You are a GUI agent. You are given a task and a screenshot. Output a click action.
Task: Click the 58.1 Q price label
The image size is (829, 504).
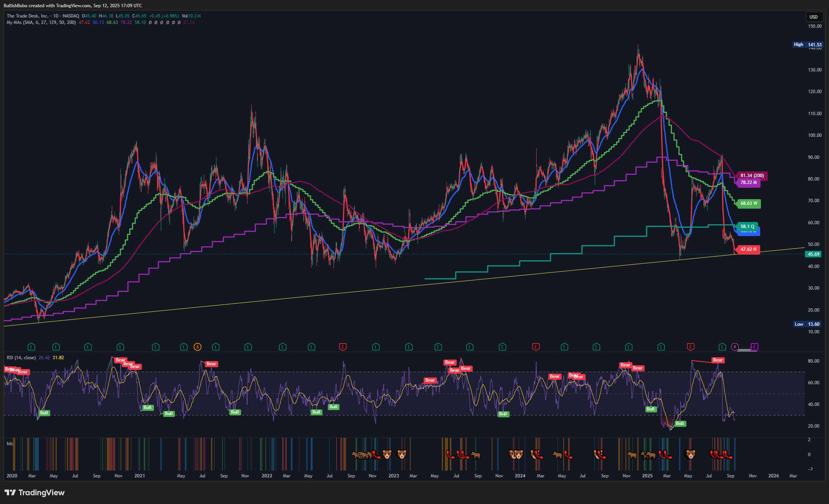pyautogui.click(x=747, y=227)
